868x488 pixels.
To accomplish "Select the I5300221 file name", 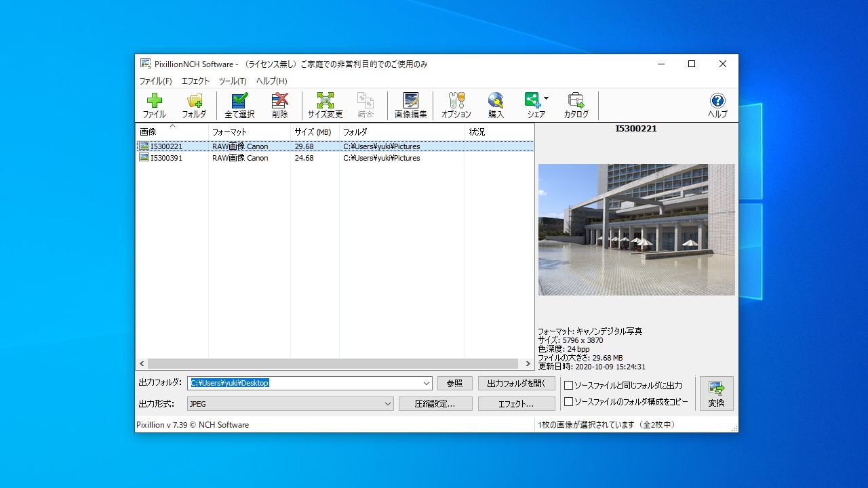I will [166, 146].
